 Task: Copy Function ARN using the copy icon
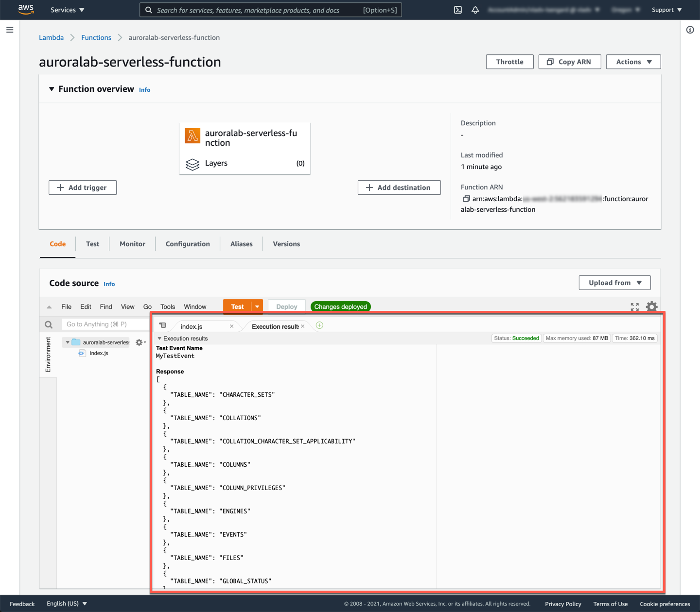coord(466,199)
